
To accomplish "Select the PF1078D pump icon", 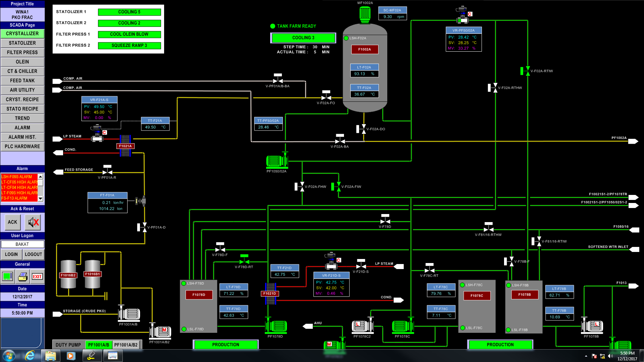I will coord(276,326).
